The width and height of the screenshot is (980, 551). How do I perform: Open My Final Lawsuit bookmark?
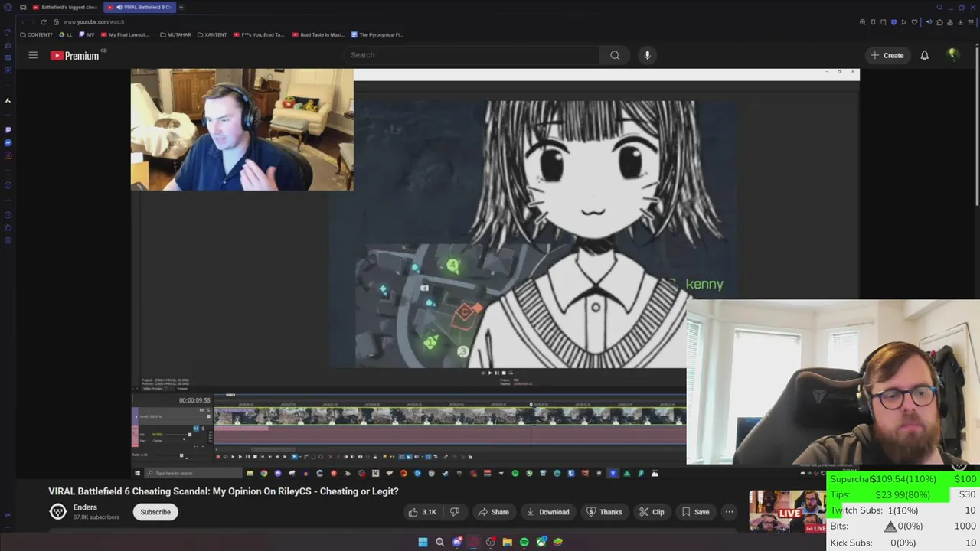(126, 34)
